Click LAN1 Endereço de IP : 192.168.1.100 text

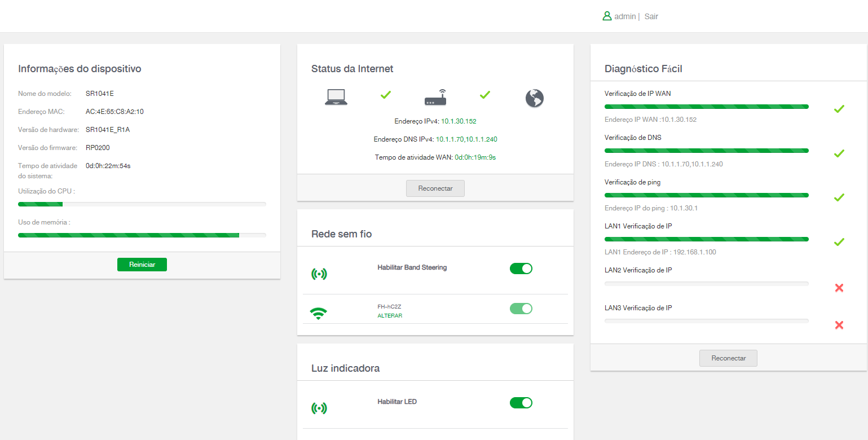point(660,252)
